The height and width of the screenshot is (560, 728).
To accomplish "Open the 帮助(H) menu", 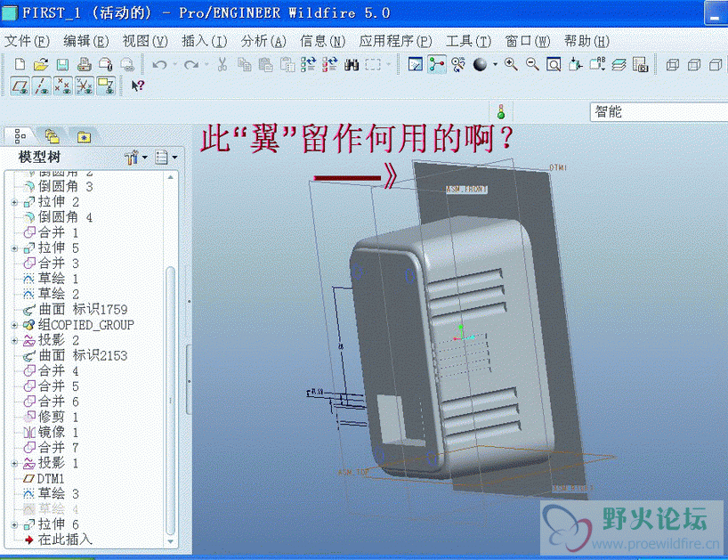I will pyautogui.click(x=586, y=41).
